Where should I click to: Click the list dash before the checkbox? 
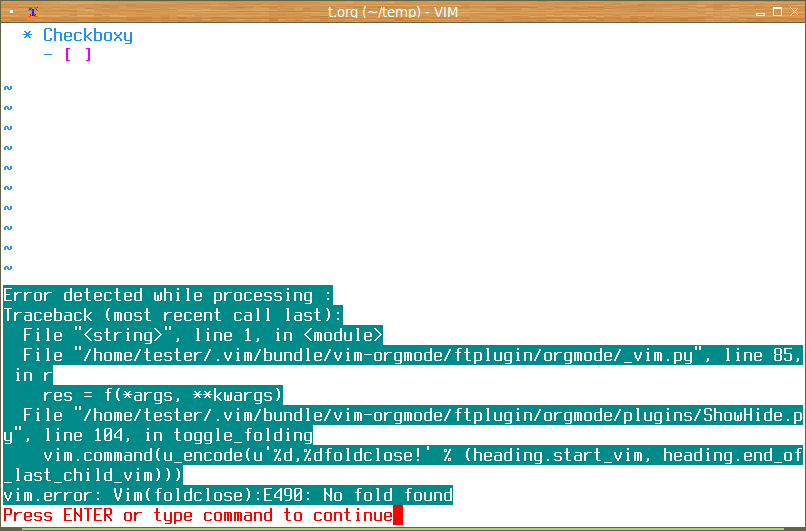coord(48,54)
